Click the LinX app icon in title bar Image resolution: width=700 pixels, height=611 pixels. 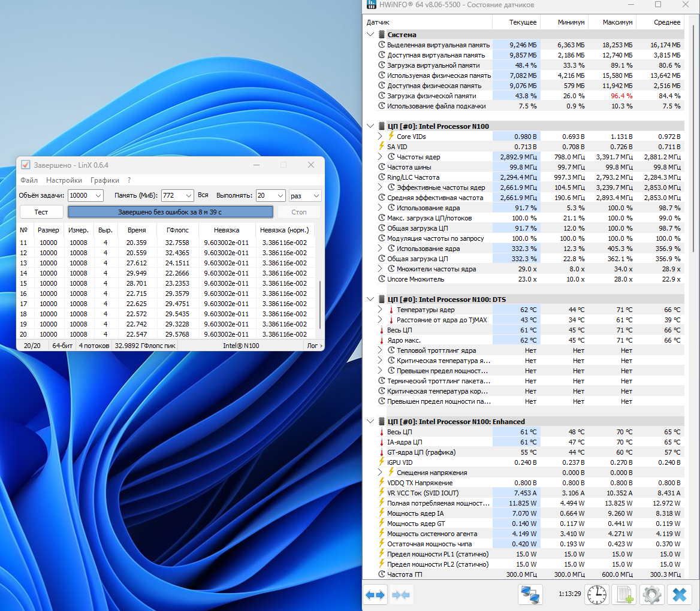coord(25,165)
